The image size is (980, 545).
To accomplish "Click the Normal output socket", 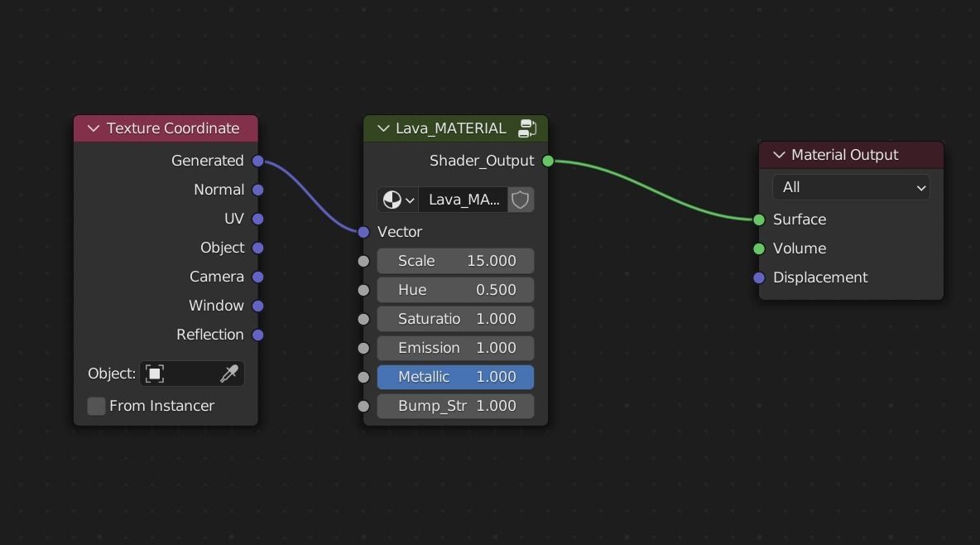I will coord(257,190).
